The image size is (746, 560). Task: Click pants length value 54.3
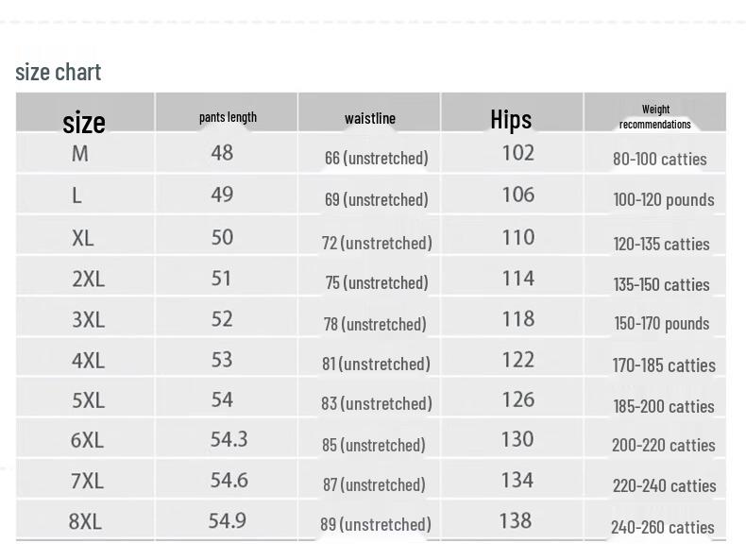click(229, 439)
